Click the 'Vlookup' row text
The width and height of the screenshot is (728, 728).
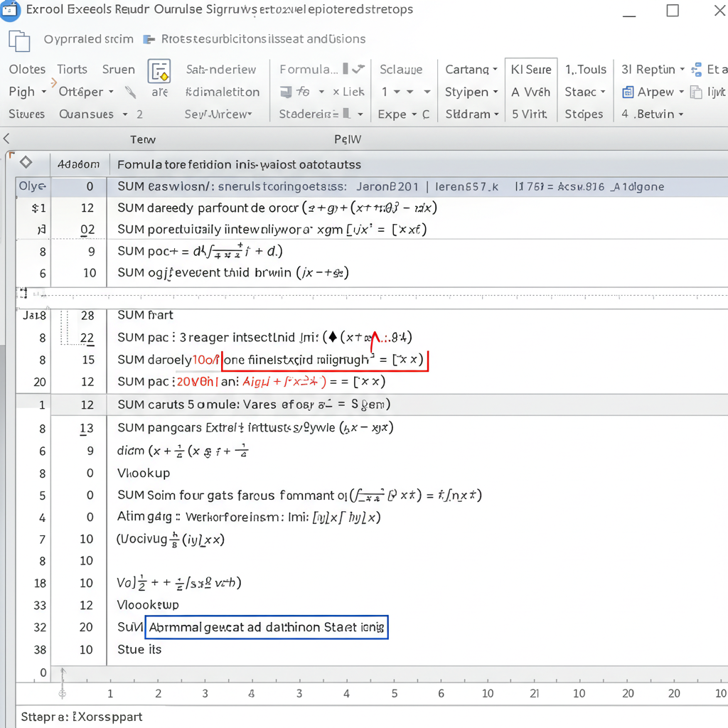pyautogui.click(x=144, y=473)
